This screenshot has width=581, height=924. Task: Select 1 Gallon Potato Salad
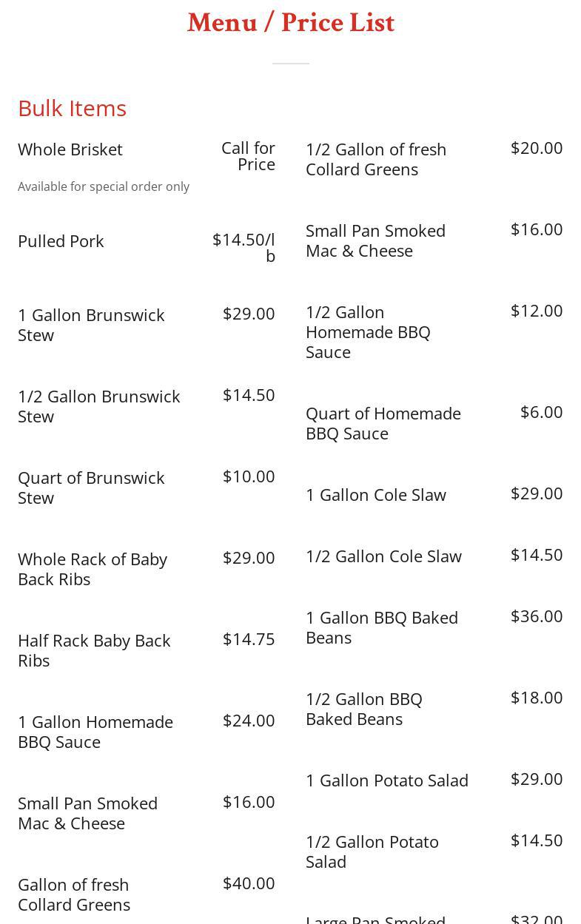pyautogui.click(x=387, y=780)
